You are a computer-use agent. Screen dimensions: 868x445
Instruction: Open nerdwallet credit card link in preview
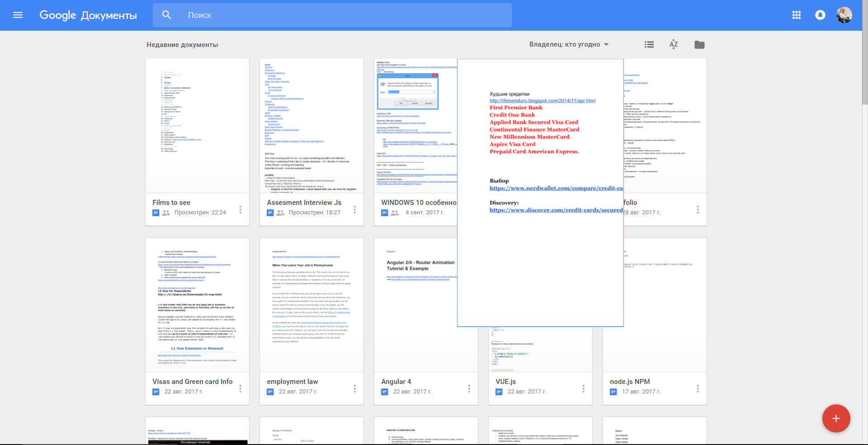click(556, 188)
